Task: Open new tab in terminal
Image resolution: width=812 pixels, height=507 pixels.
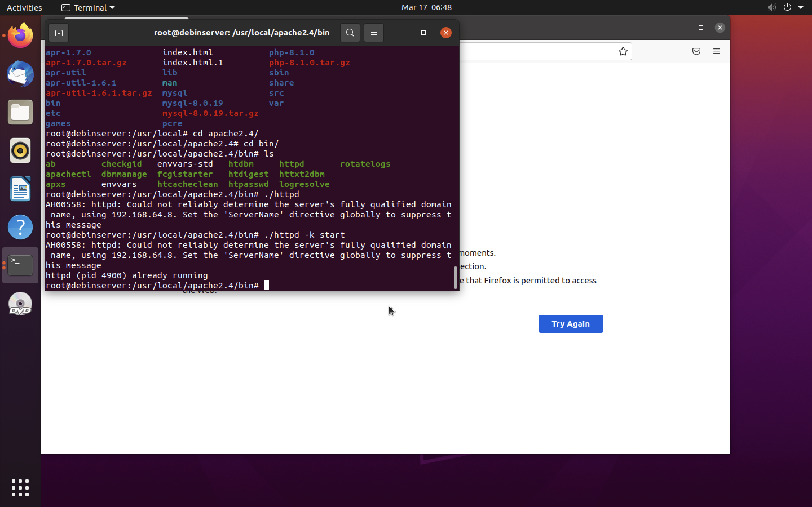Action: [x=59, y=33]
